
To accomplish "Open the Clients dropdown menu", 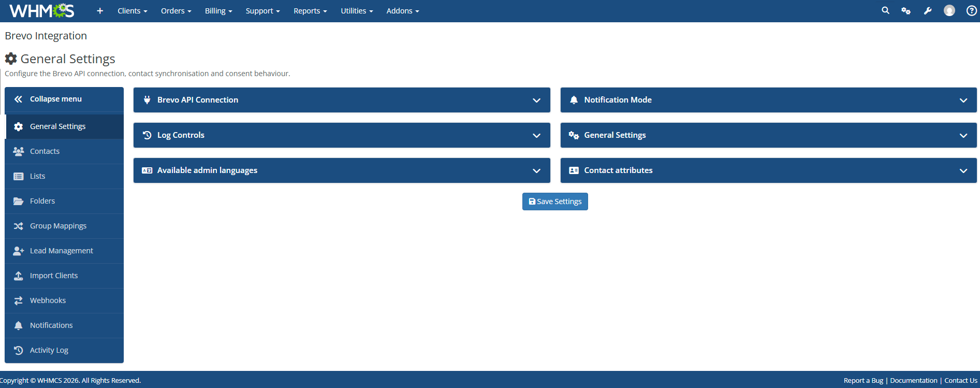I will point(133,11).
